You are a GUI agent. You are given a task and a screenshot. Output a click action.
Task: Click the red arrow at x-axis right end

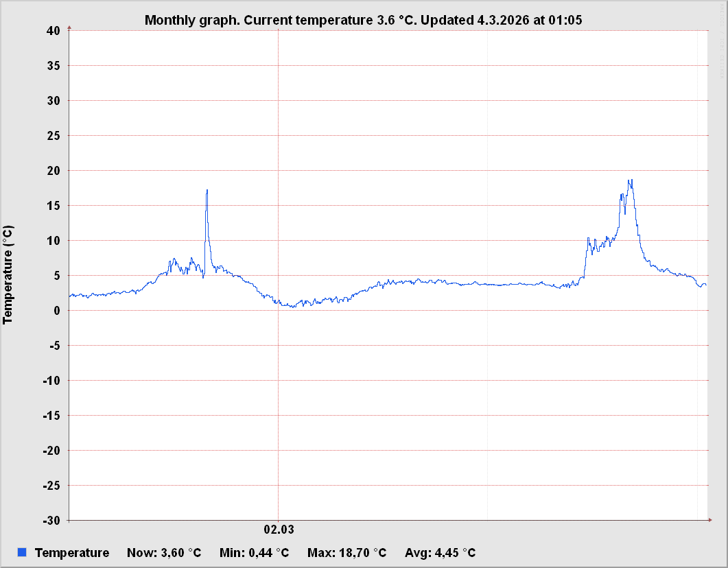tap(709, 520)
